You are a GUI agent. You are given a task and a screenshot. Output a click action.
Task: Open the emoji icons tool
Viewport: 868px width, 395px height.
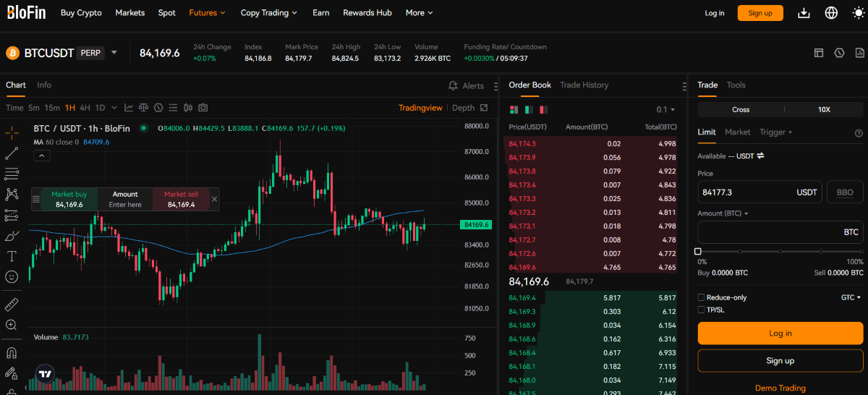coord(12,276)
